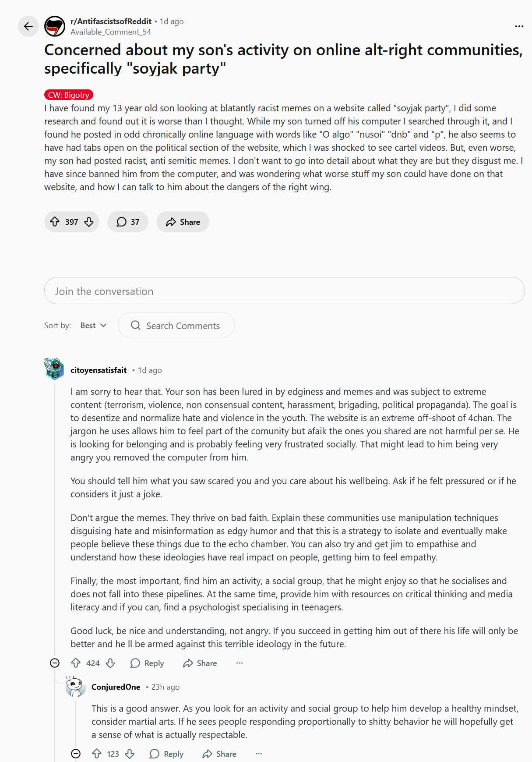Open the r/AntifascistsofReddit community link
This screenshot has width=532, height=762.
pyautogui.click(x=111, y=21)
